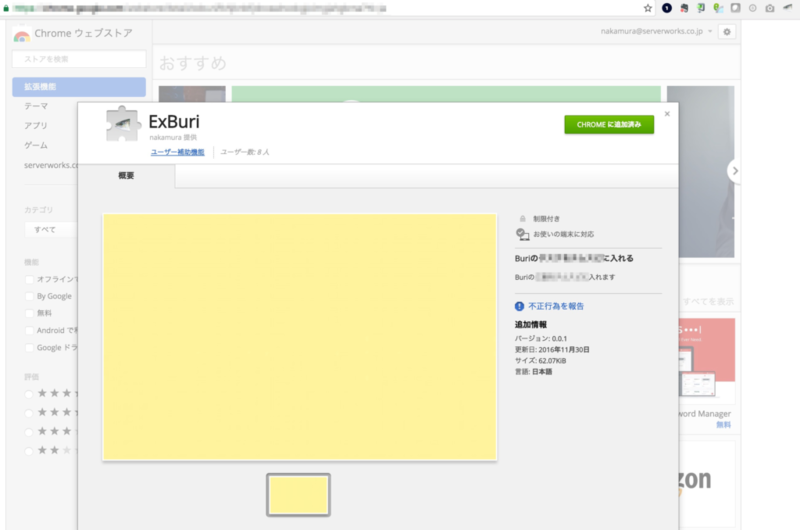
Task: Select the third star rating radio button
Action: (x=29, y=432)
